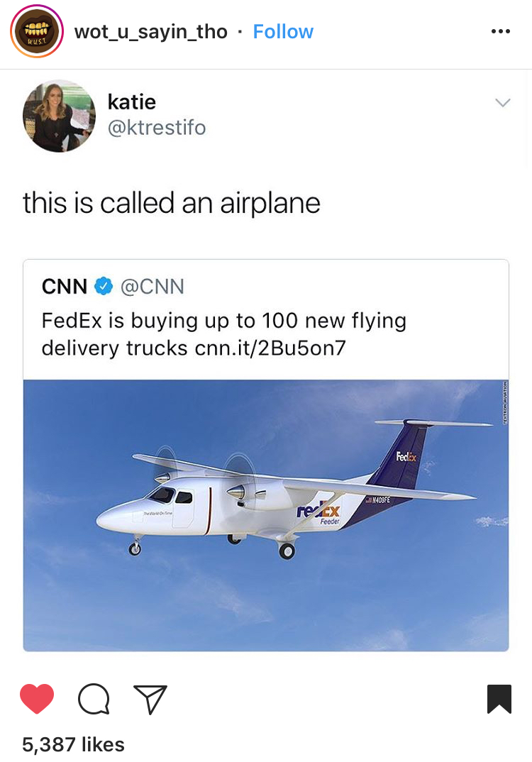Open comments with the speech bubble icon

pos(94,699)
